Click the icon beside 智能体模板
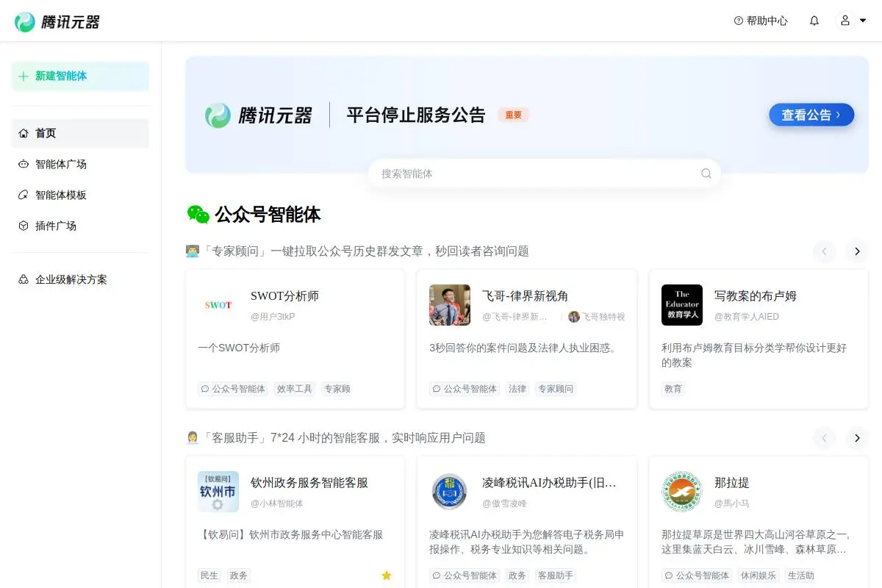 click(x=24, y=195)
